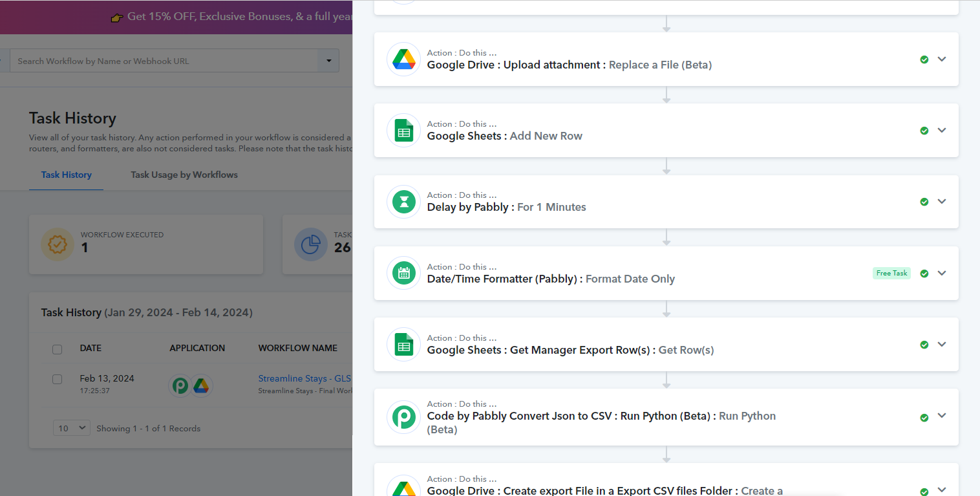Click the 15% OFF promo banner text
This screenshot has height=496, width=980.
click(x=240, y=17)
